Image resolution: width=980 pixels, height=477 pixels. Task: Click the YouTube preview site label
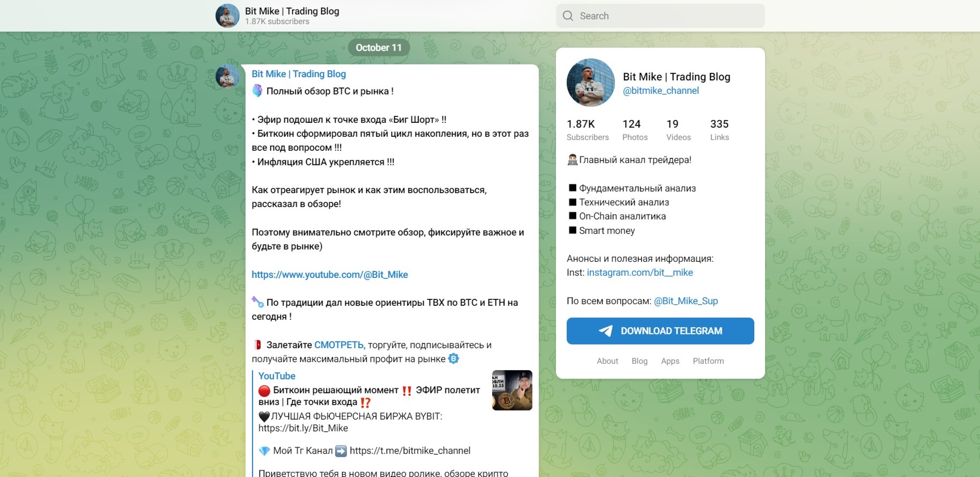tap(277, 376)
